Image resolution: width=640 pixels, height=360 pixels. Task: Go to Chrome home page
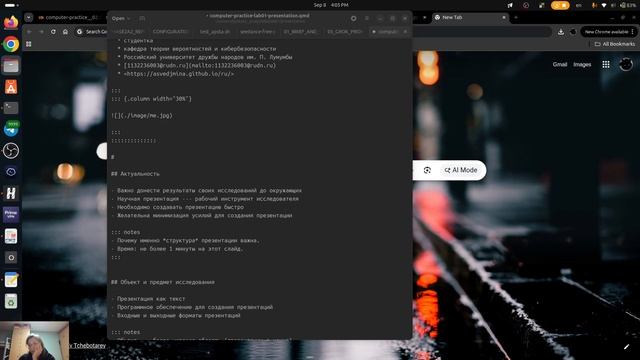point(65,31)
